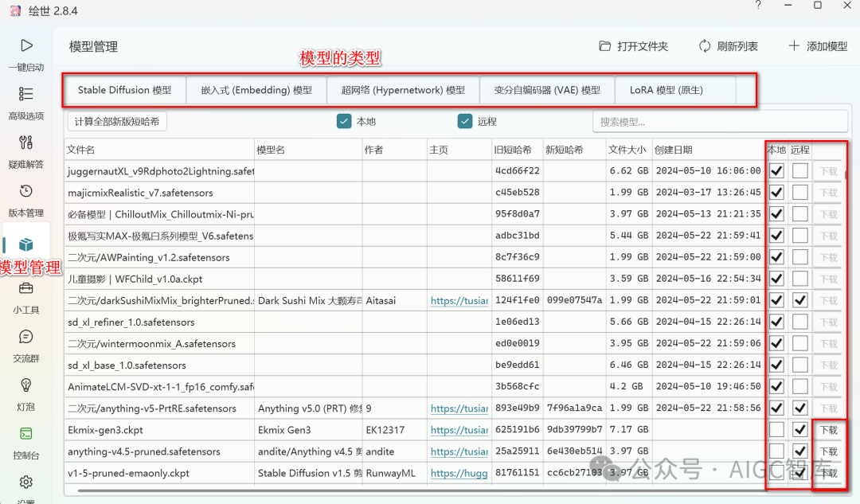
Task: Sort by 模型名 column header
Action: click(308, 150)
